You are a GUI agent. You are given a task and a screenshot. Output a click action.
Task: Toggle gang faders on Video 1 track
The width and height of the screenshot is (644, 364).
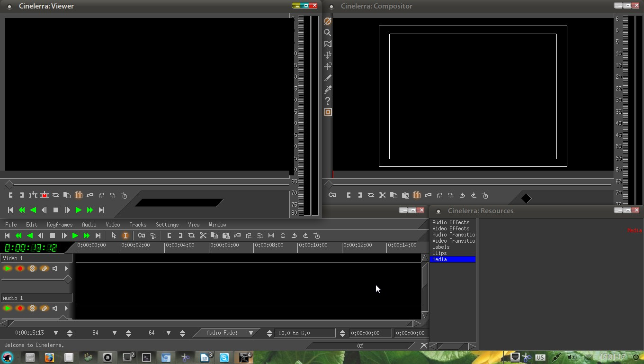point(32,269)
